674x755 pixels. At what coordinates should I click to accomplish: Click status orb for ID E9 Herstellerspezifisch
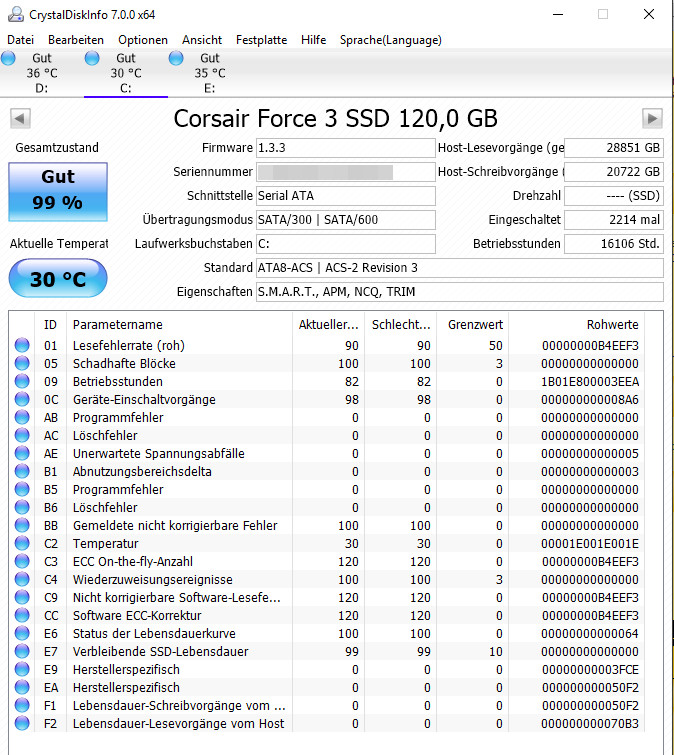coord(22,669)
